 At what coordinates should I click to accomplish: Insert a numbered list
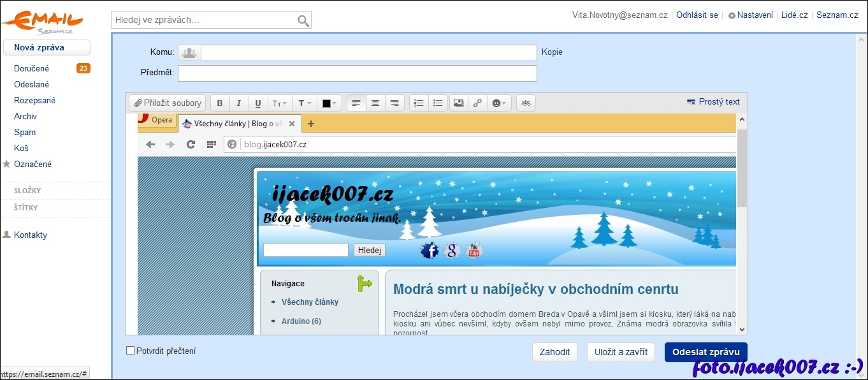pyautogui.click(x=419, y=103)
